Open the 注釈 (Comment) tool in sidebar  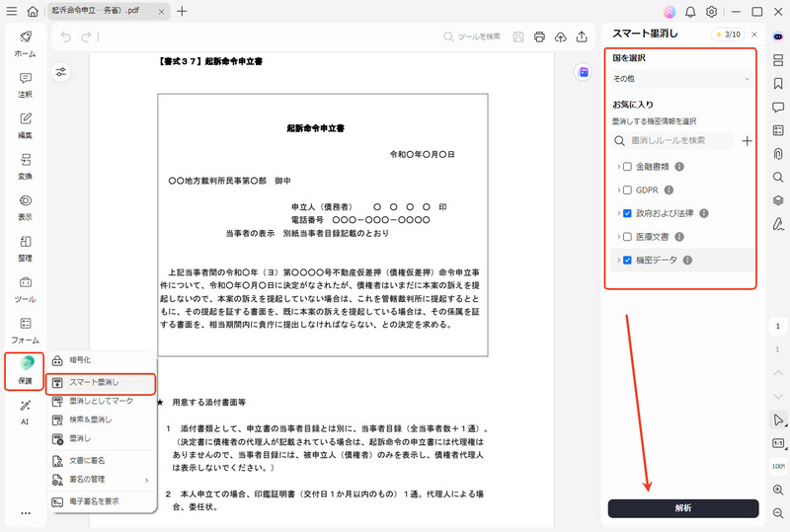(x=25, y=84)
